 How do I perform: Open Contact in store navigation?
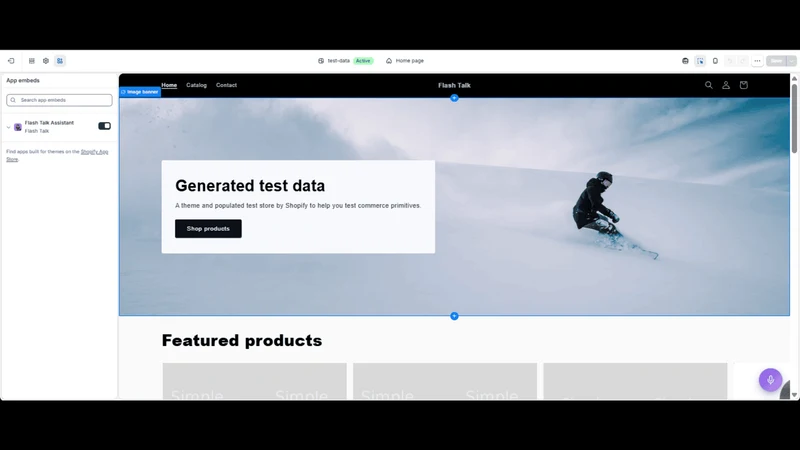[227, 85]
